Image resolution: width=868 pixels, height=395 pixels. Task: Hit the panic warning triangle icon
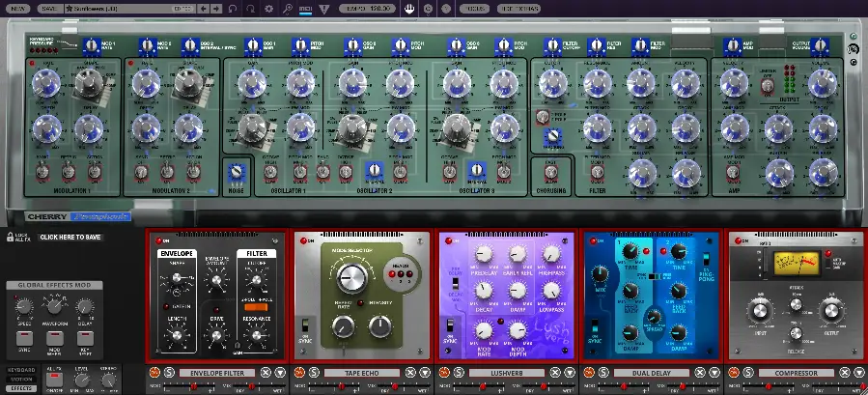324,9
